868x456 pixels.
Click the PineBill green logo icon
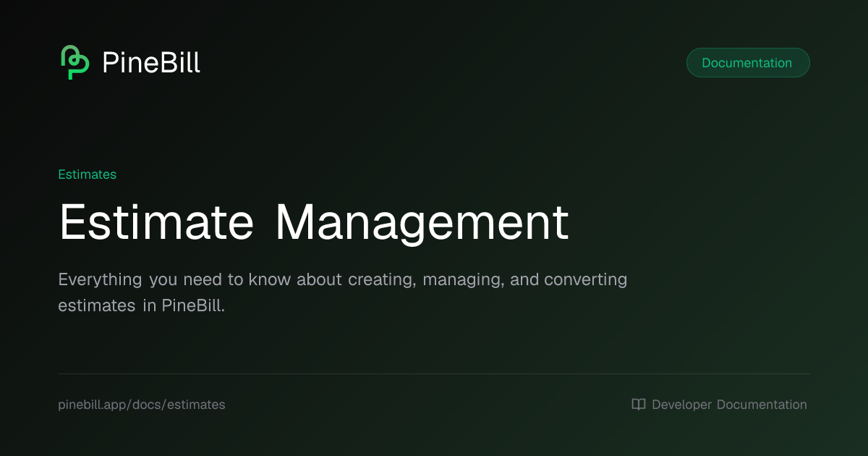[x=75, y=62]
